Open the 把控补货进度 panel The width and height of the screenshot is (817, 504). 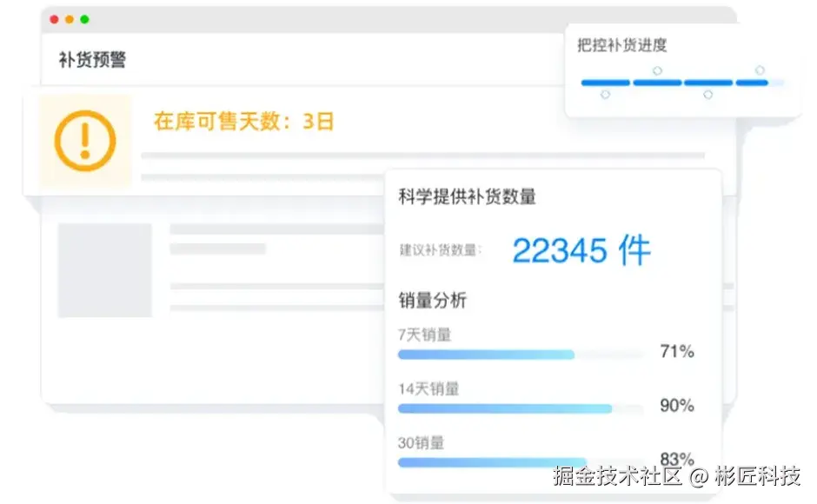[x=622, y=45]
